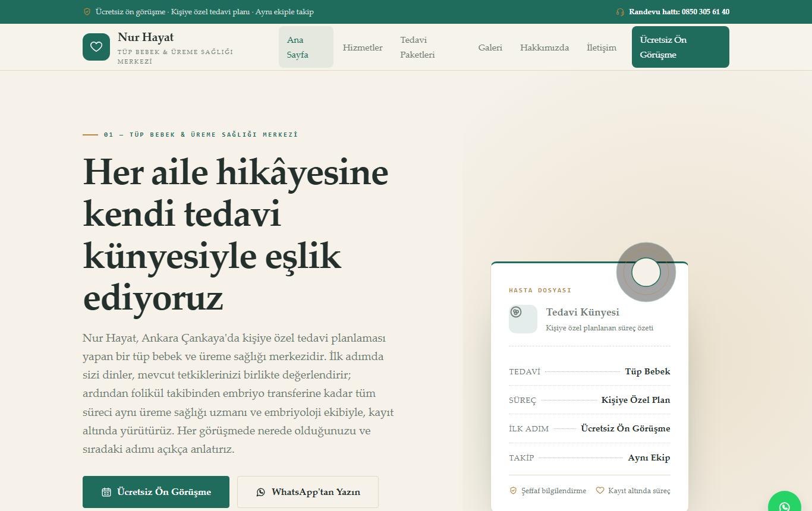Click the Aynı Ekip value in TAKİP row
Screen dimensions: 812x511
[x=649, y=458]
